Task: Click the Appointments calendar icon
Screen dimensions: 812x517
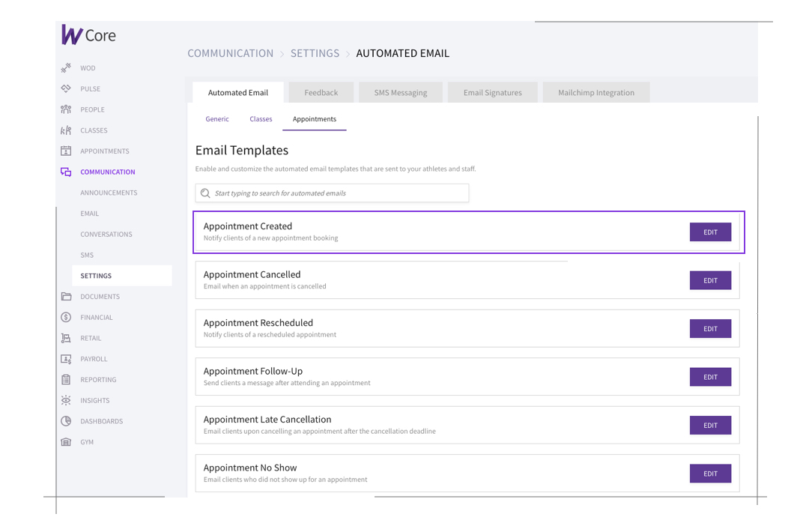Action: (66, 151)
